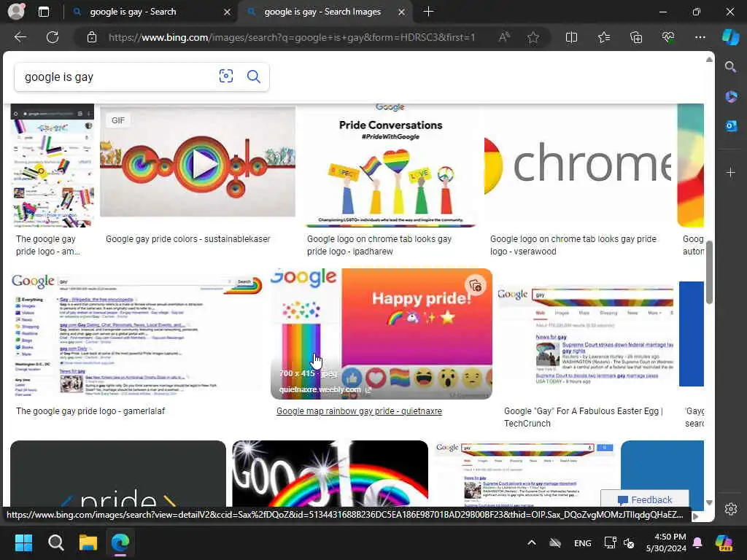Image resolution: width=747 pixels, height=560 pixels.
Task: Open the clock and date panel
Action: click(666, 542)
